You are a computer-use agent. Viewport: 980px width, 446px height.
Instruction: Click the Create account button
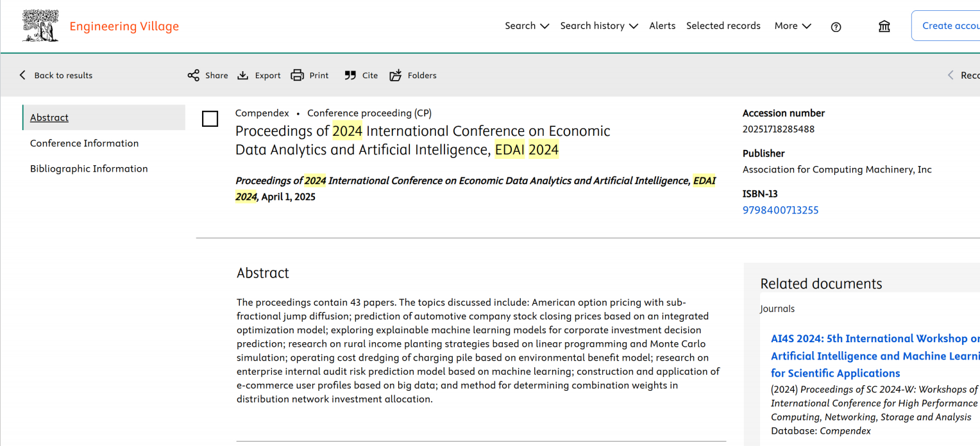click(x=946, y=26)
